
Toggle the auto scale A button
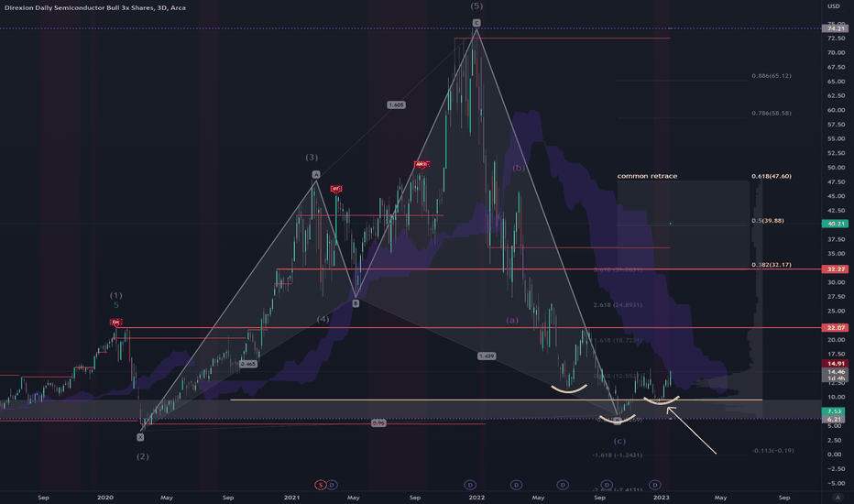(x=838, y=498)
